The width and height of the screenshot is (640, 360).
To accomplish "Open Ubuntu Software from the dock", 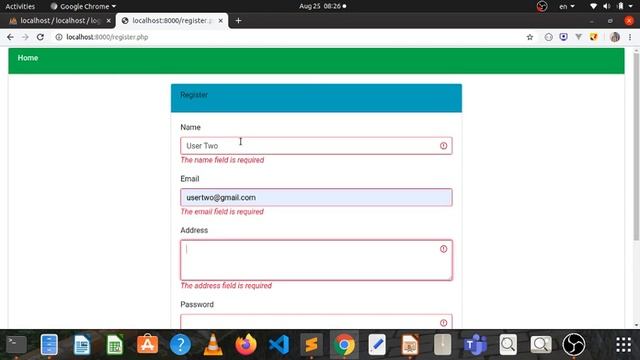I will click(x=147, y=345).
